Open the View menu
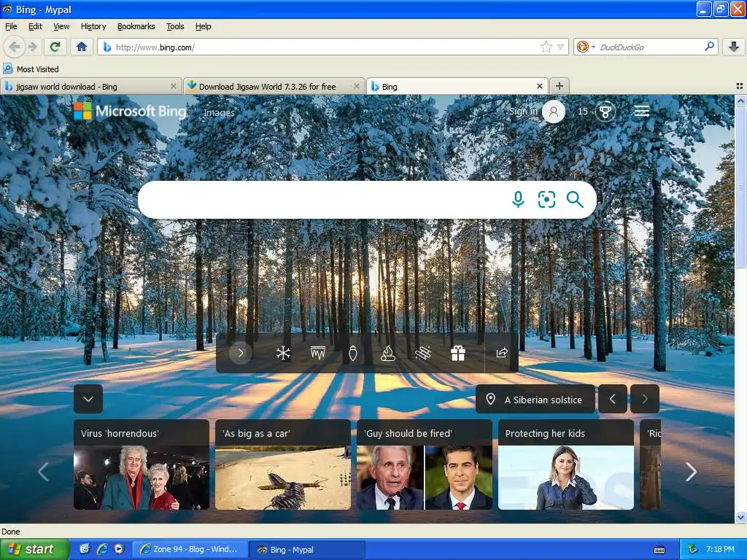Image resolution: width=747 pixels, height=560 pixels. [61, 26]
